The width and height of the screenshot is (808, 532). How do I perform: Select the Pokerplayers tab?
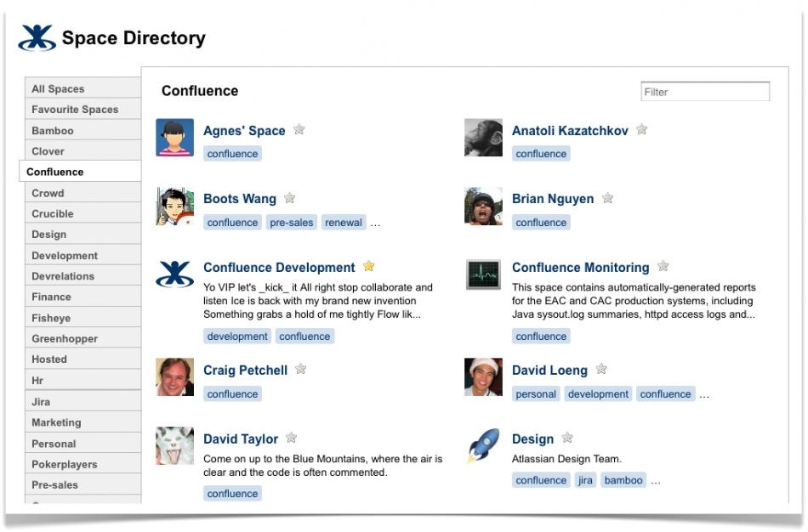coord(83,464)
